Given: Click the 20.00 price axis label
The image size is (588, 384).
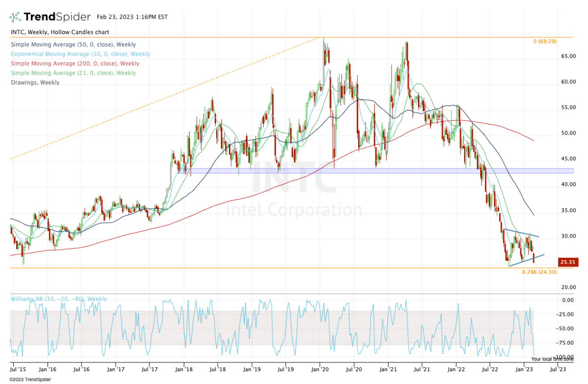Looking at the screenshot, I should click(568, 287).
